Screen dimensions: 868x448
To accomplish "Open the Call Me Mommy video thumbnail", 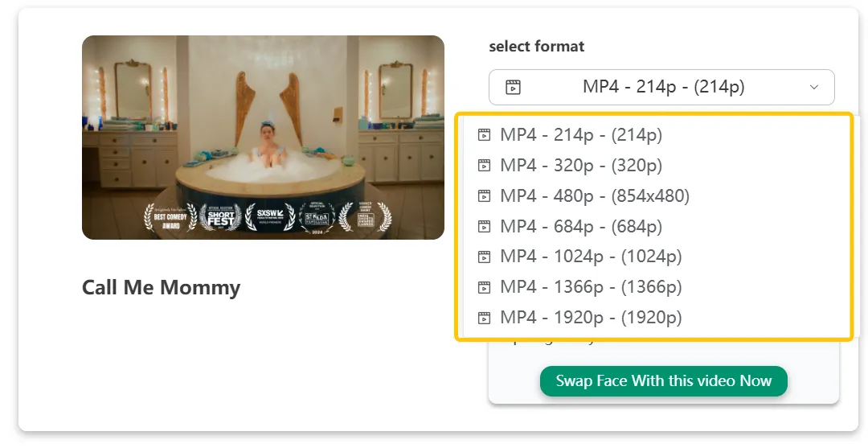I will (263, 138).
